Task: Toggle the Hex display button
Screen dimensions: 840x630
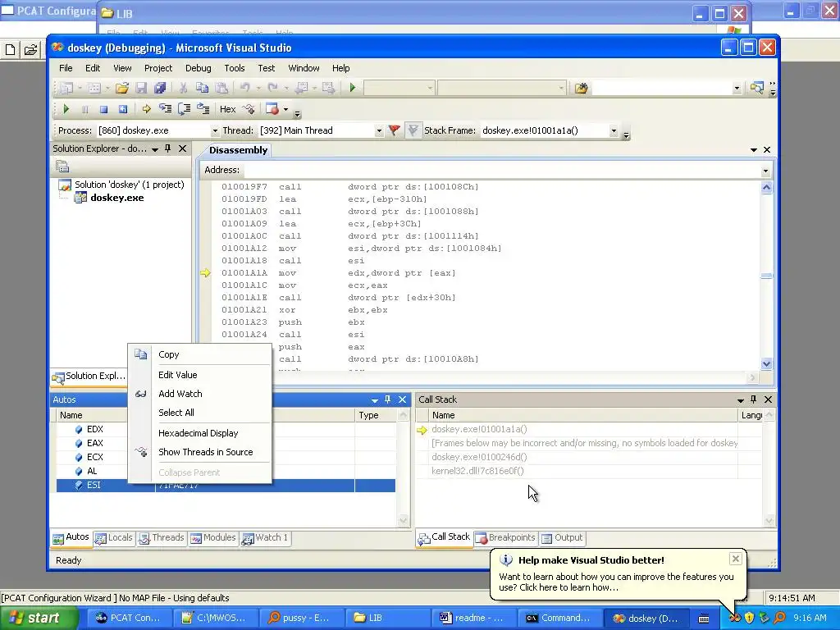Action: click(x=228, y=109)
